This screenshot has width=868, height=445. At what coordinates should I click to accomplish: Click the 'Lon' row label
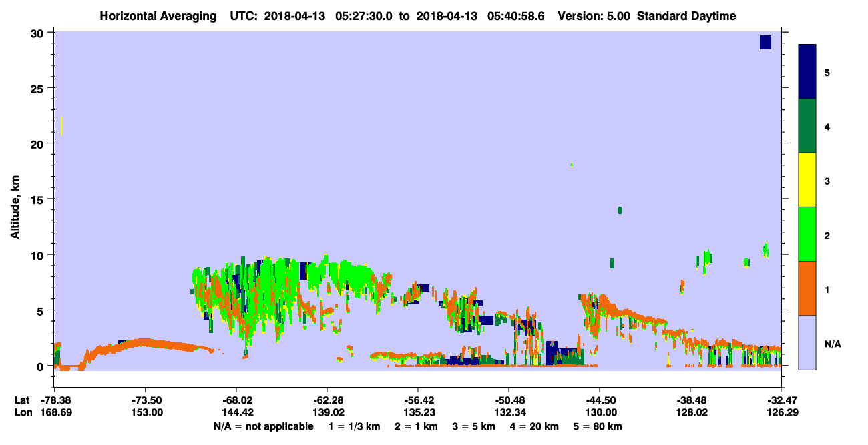click(x=22, y=412)
